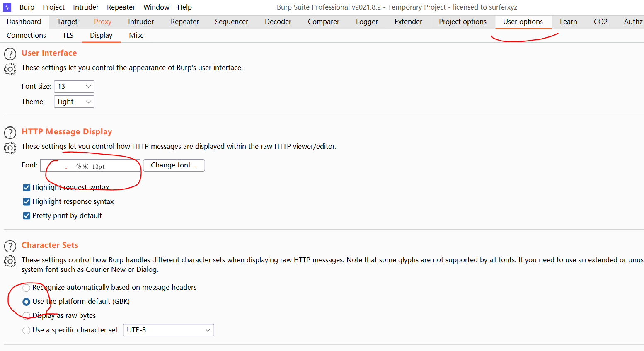Screen dimensions: 644x351
Task: Uncheck Pretty print by default
Action: (x=27, y=216)
